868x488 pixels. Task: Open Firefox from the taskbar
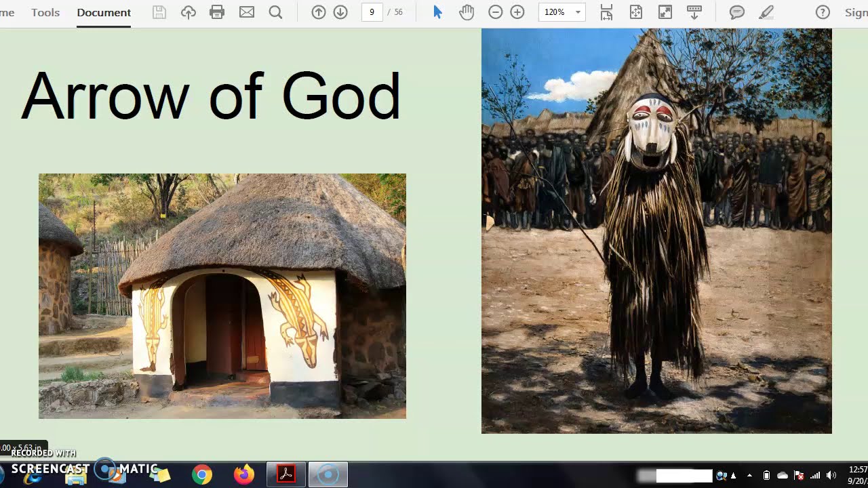pos(243,475)
